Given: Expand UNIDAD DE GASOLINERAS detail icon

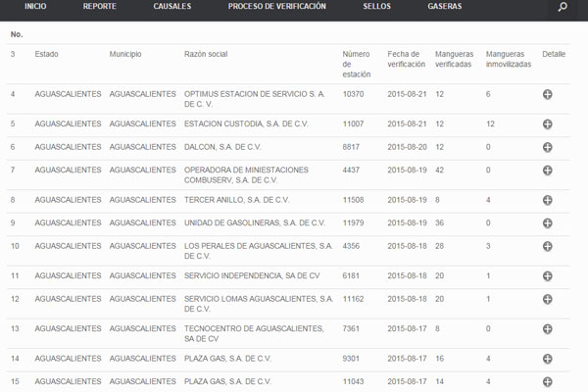Looking at the screenshot, I should coord(548,223).
